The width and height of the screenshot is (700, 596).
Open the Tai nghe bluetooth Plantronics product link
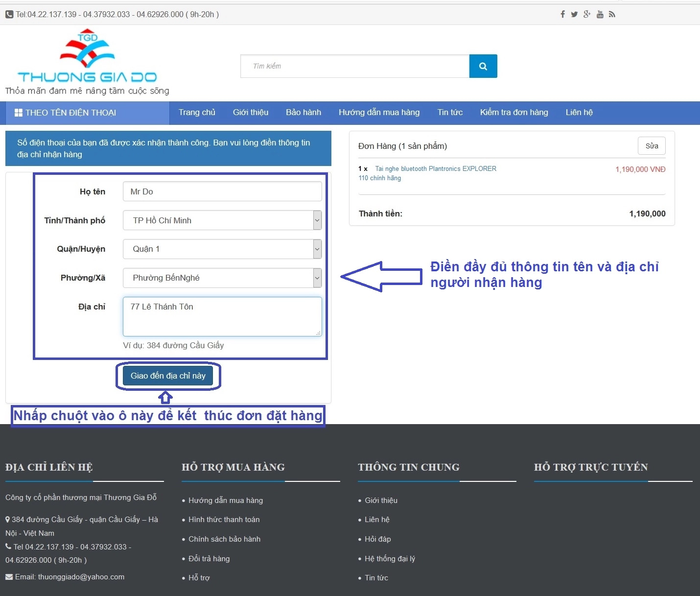[x=435, y=169]
